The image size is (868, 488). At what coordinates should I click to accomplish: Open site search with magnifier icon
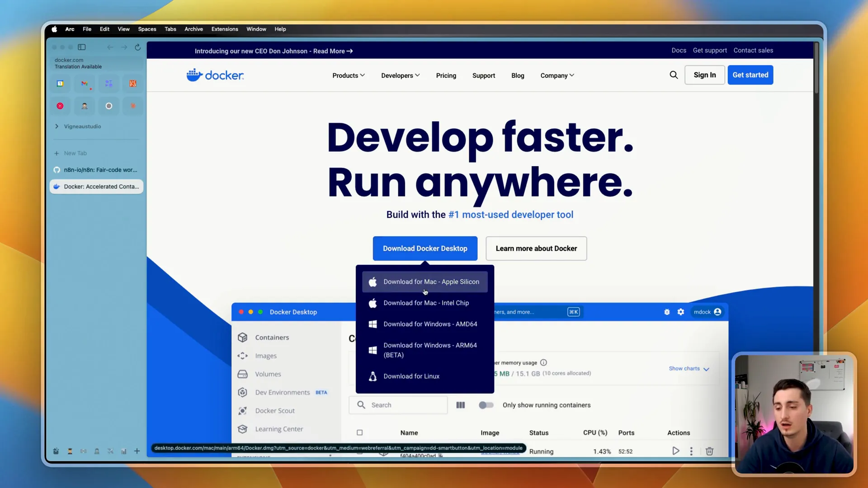tap(674, 75)
